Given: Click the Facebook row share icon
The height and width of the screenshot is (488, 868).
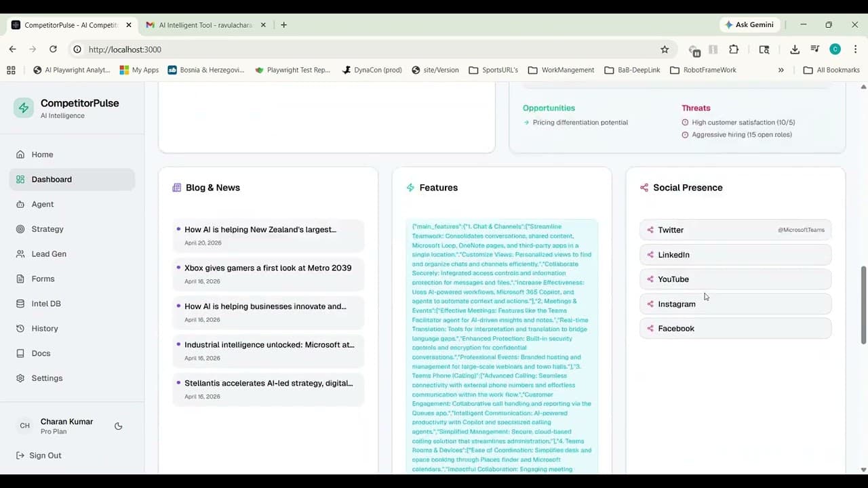Looking at the screenshot, I should coord(650,329).
